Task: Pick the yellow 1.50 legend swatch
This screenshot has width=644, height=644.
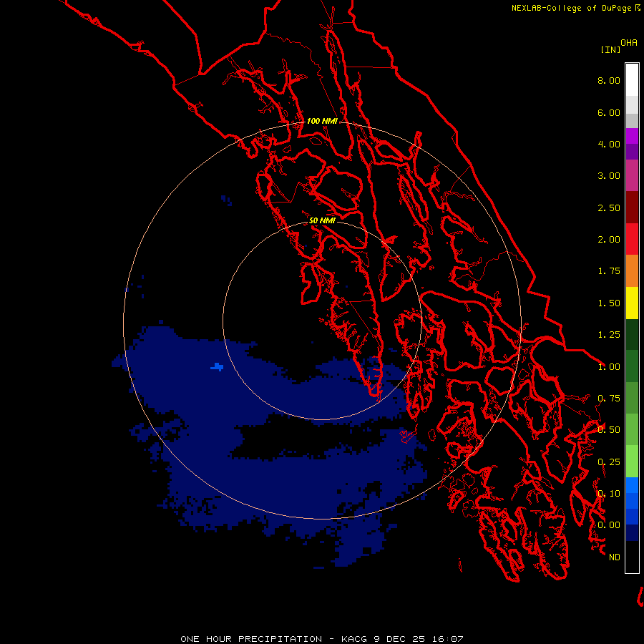Action: coord(632,303)
